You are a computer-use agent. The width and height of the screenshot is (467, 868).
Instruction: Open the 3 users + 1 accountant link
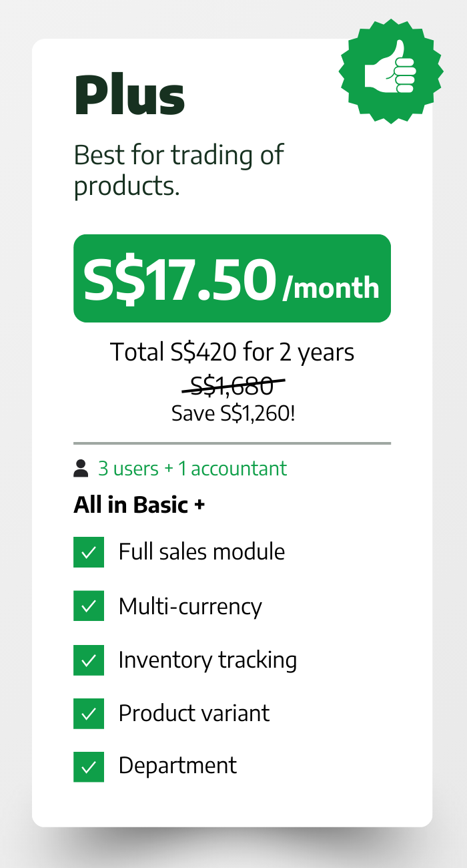pyautogui.click(x=192, y=469)
